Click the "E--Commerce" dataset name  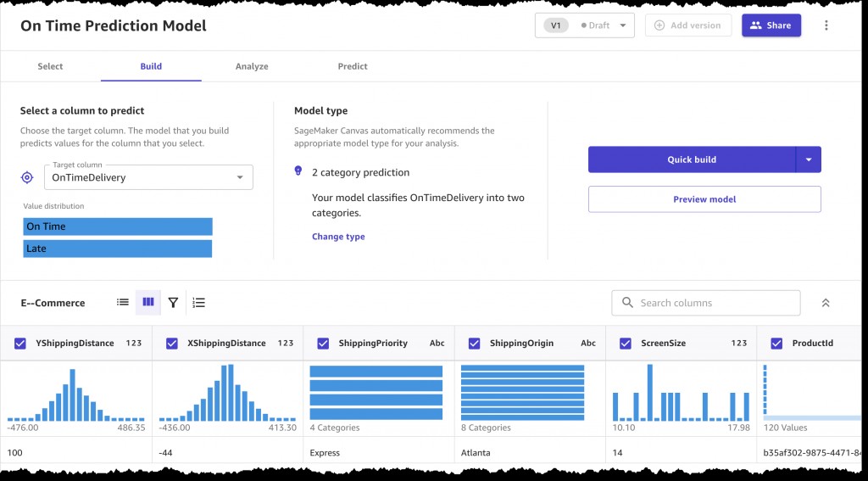(53, 303)
